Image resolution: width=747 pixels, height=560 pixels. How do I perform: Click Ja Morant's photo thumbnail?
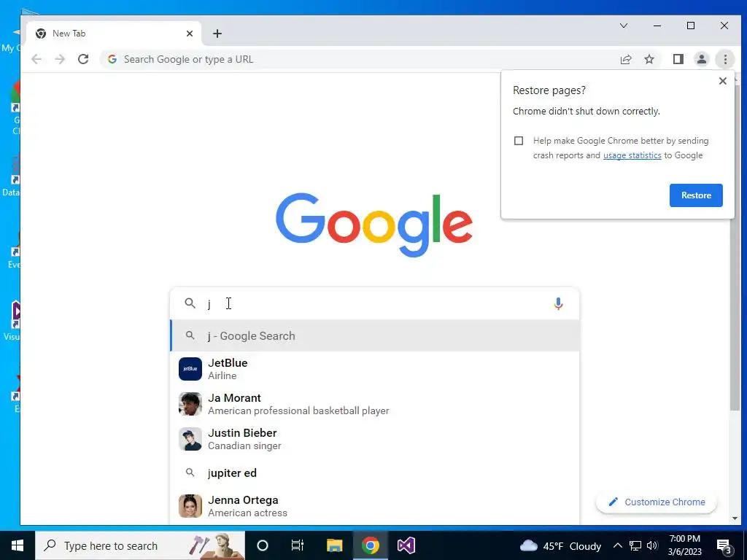click(x=190, y=404)
